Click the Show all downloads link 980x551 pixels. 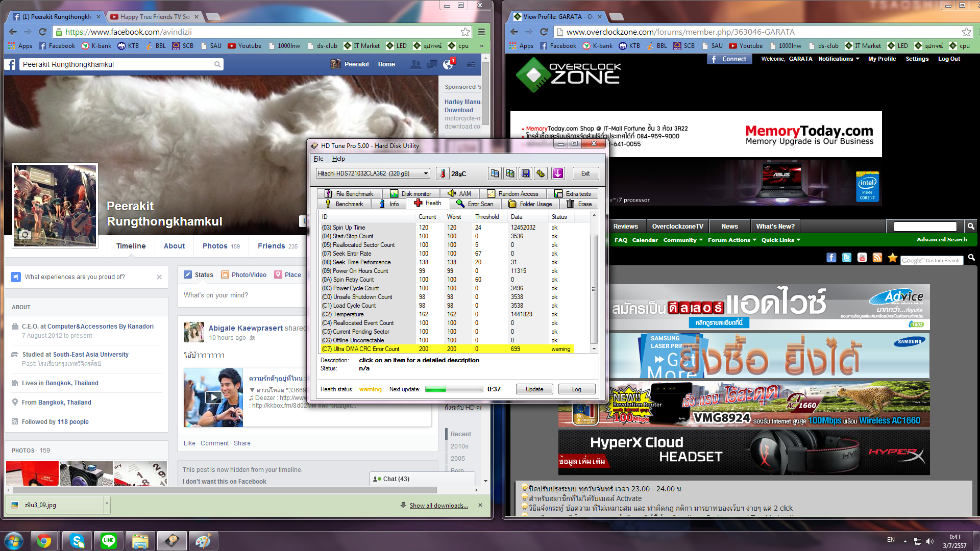(x=438, y=505)
